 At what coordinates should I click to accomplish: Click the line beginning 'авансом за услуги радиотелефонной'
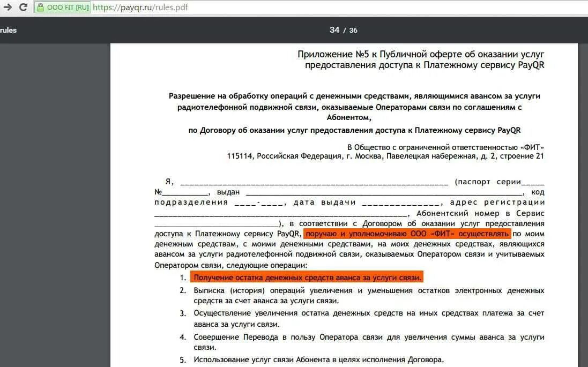click(x=349, y=254)
